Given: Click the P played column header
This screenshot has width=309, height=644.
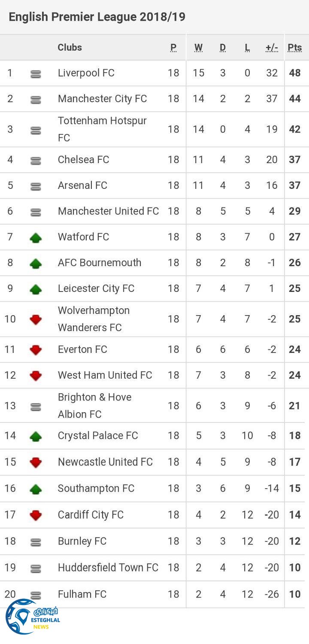Looking at the screenshot, I should pyautogui.click(x=173, y=48).
